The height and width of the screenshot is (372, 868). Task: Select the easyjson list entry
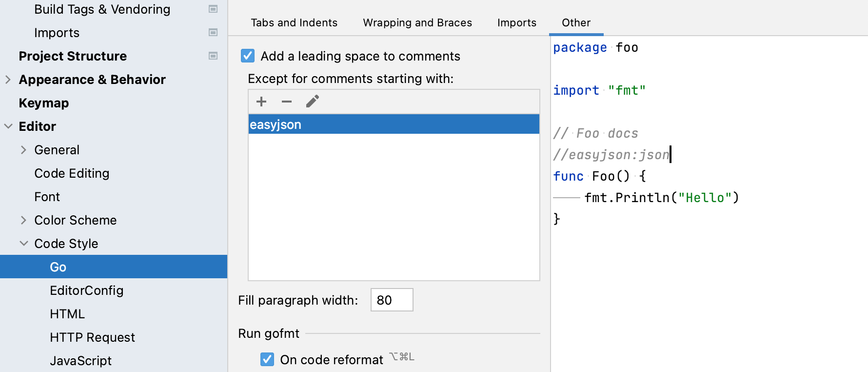click(393, 124)
